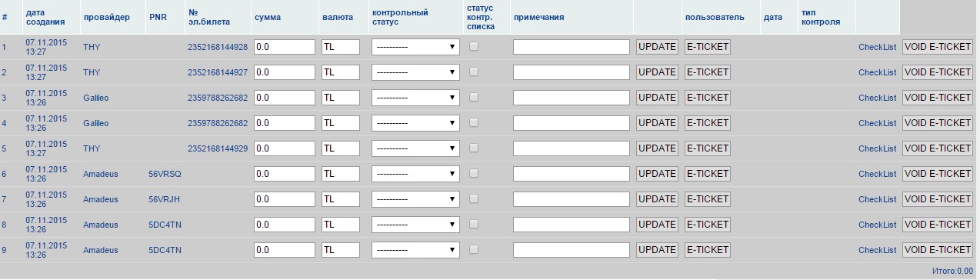This screenshot has width=980, height=280.
Task: Focus the notes field in row 8
Action: point(572,225)
